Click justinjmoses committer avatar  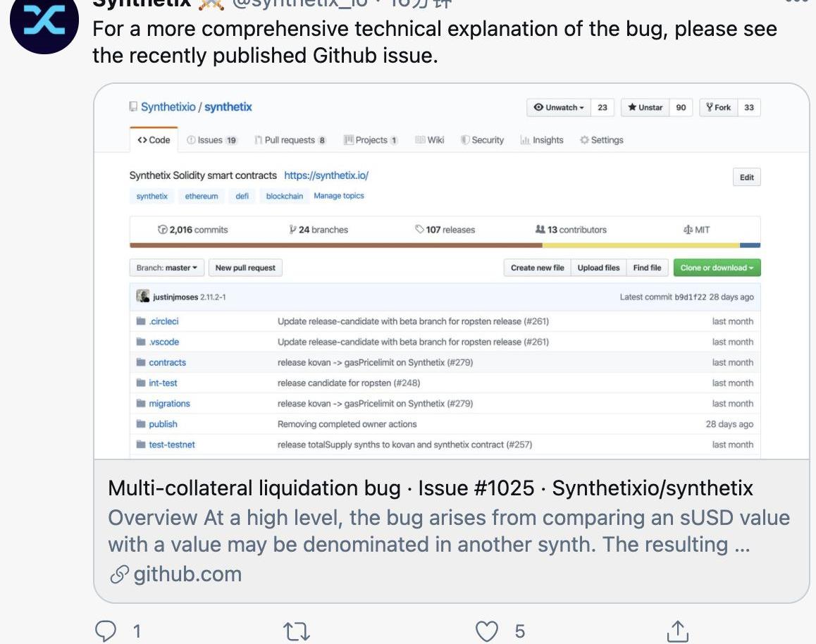[x=143, y=297]
